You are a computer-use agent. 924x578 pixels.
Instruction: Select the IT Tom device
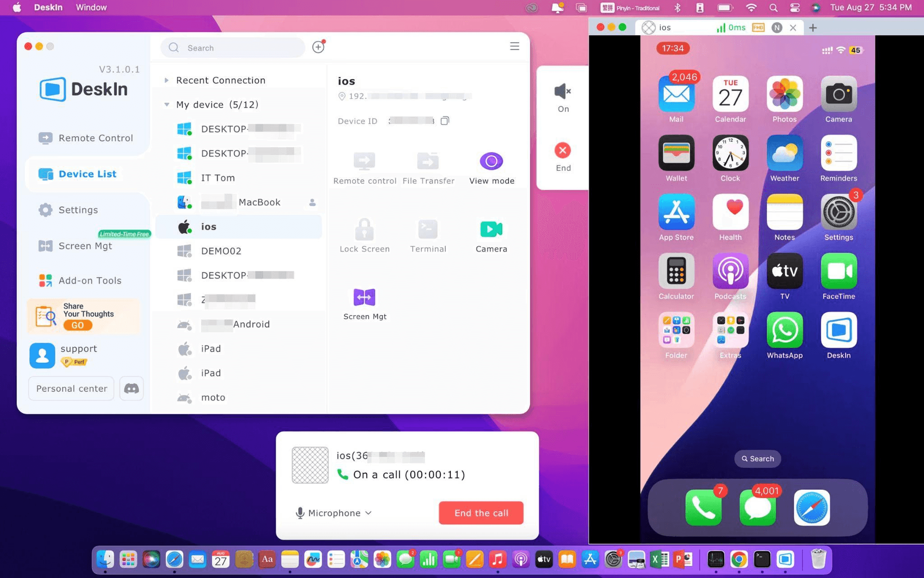pos(238,177)
